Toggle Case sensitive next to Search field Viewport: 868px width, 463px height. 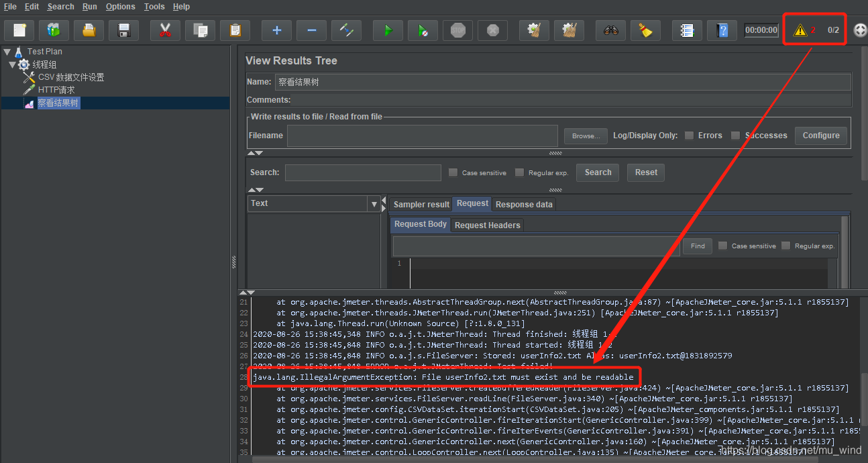click(453, 172)
